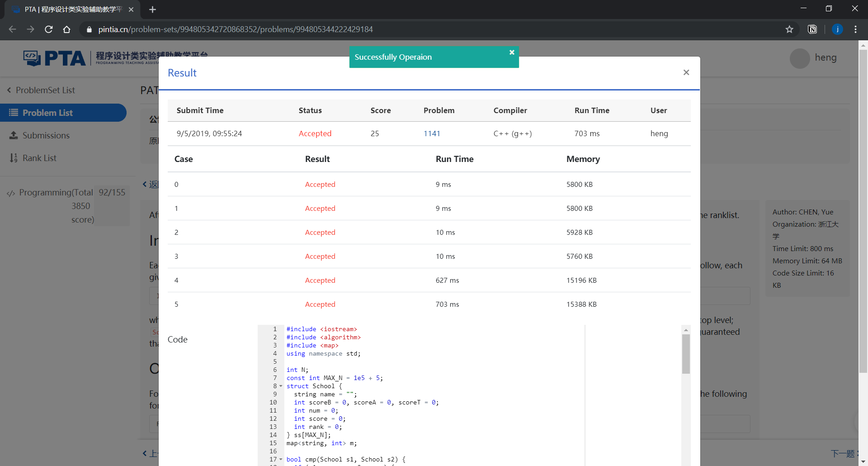Open the Chrome three-dot menu
The height and width of the screenshot is (466, 868).
[x=855, y=29]
